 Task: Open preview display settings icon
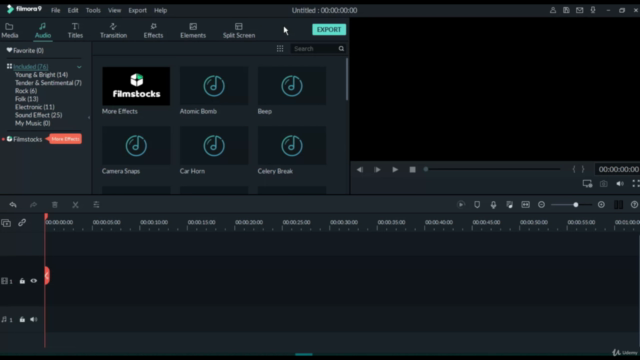pos(587,184)
